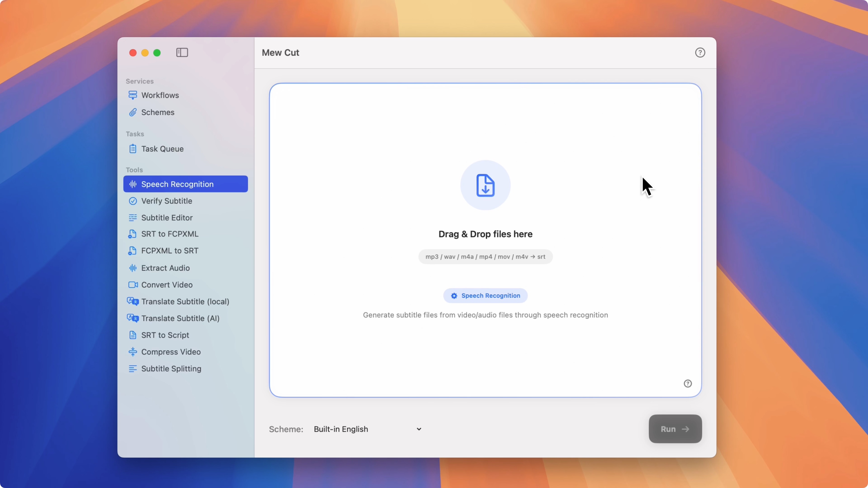
Task: Click Run to start speech recognition
Action: click(x=675, y=429)
